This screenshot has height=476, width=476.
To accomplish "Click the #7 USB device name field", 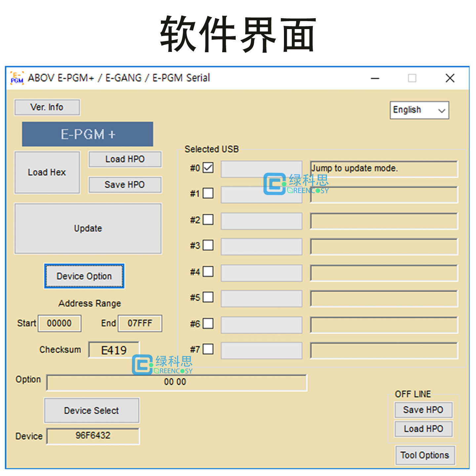I will [x=261, y=351].
